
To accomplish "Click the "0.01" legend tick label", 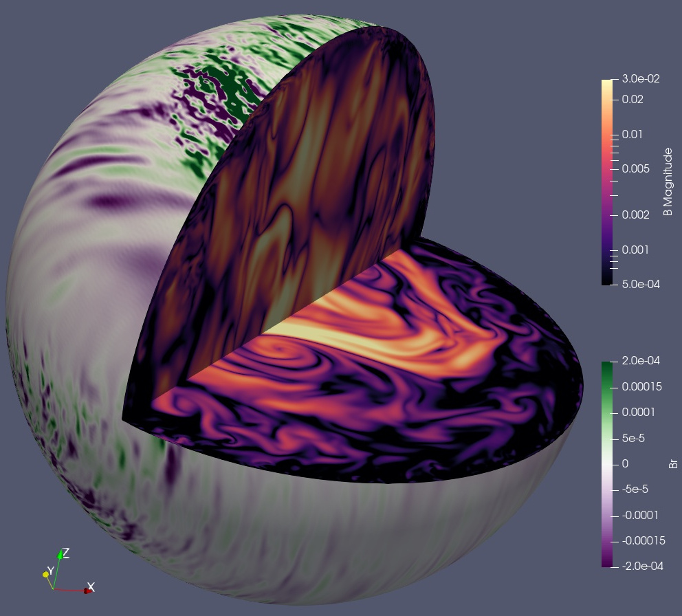I will (x=632, y=135).
